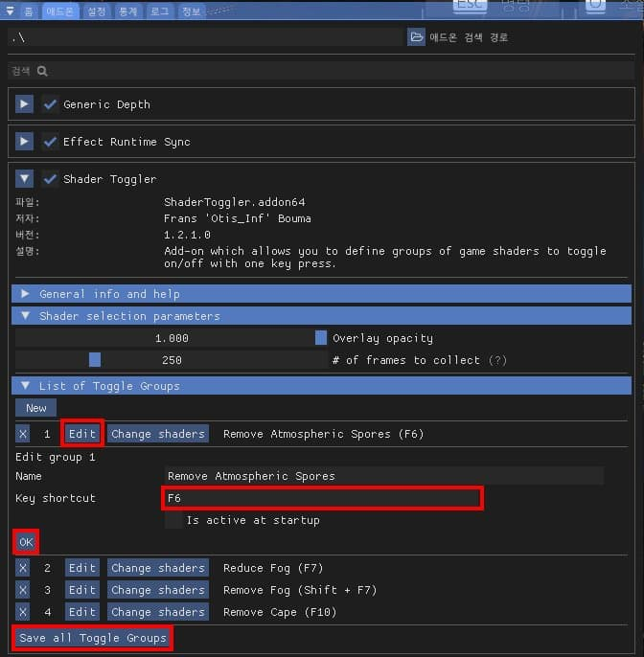Click the 검색 search input field
Screen dimensions: 644x657
(321, 71)
